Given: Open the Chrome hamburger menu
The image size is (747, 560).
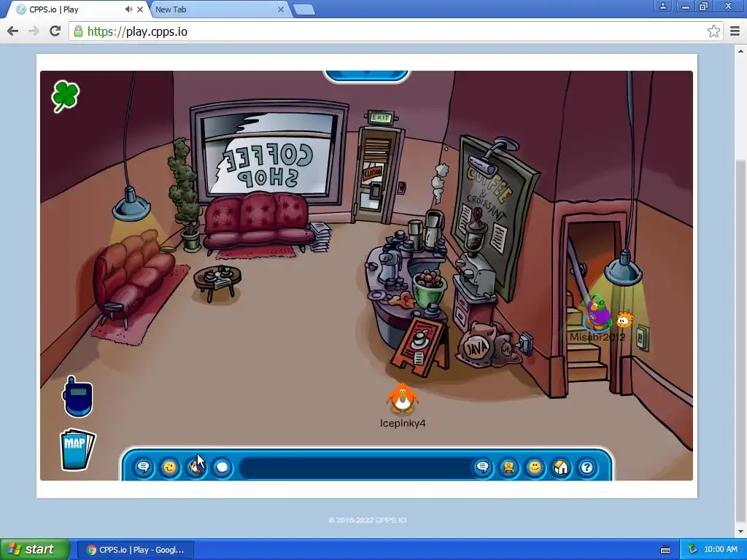Looking at the screenshot, I should tap(735, 31).
